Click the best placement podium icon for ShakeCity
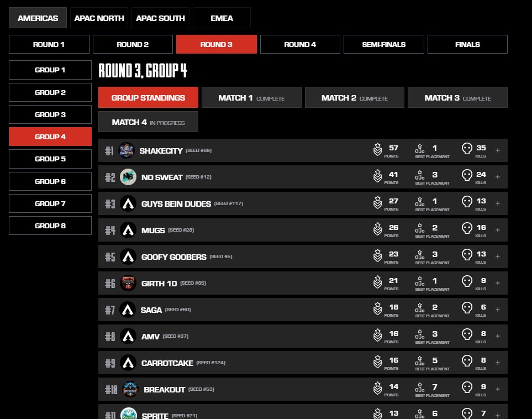The width and height of the screenshot is (532, 419). [420, 148]
